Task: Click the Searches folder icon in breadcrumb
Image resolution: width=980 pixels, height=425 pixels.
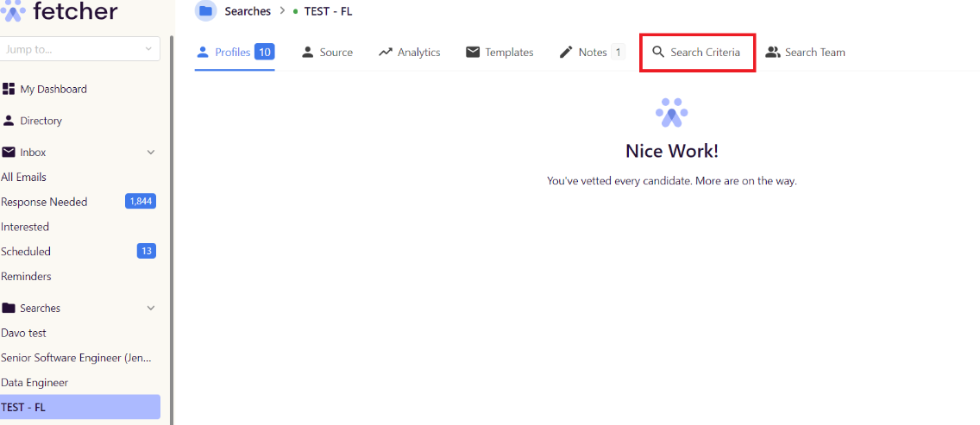Action: click(x=205, y=10)
